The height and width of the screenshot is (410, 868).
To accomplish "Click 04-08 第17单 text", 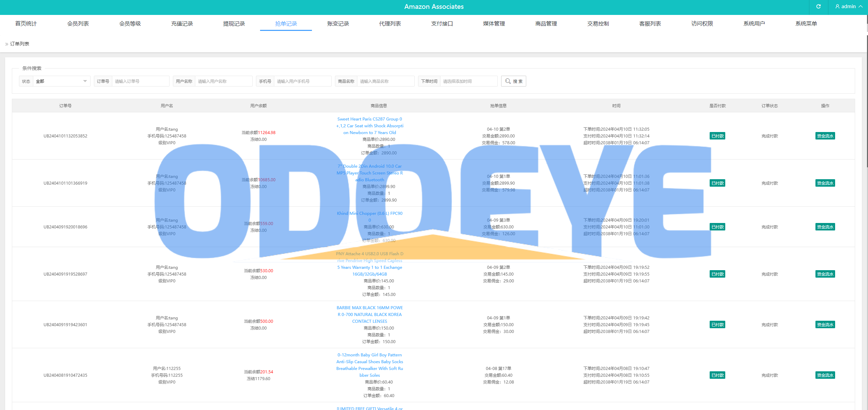I will [498, 369].
